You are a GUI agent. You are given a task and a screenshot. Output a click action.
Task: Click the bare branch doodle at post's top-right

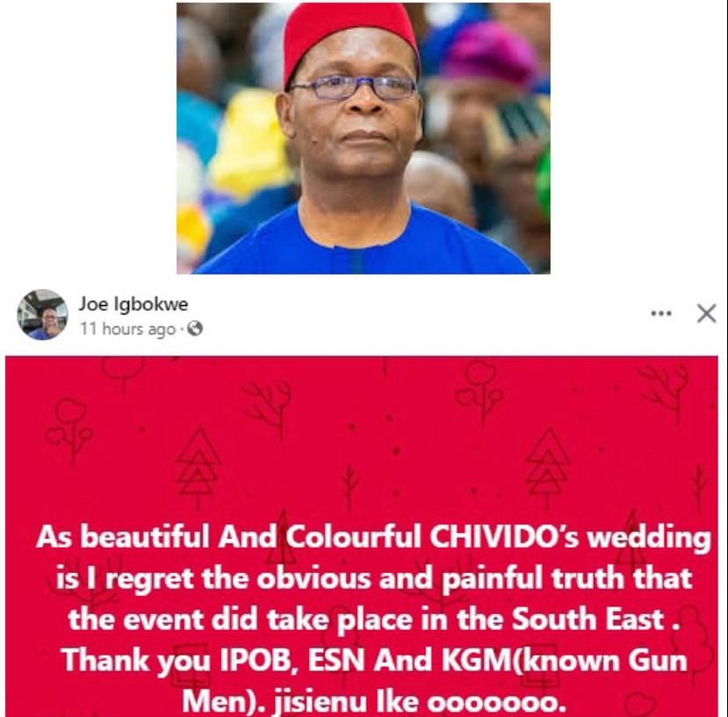pos(663,388)
